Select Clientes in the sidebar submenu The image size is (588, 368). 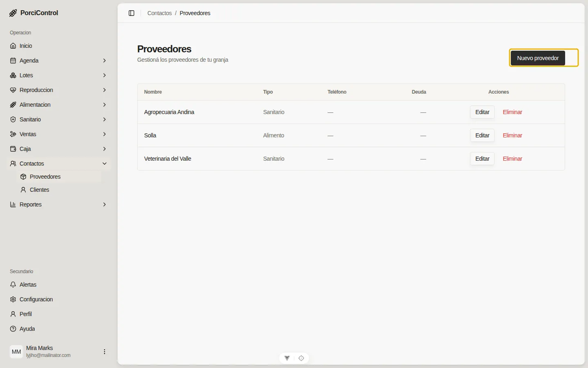point(59,190)
